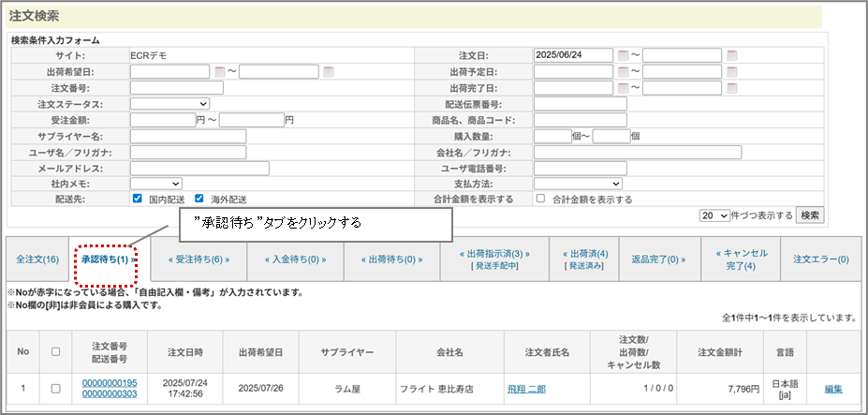Open calendar for 出荷完了日 end date

[x=732, y=88]
